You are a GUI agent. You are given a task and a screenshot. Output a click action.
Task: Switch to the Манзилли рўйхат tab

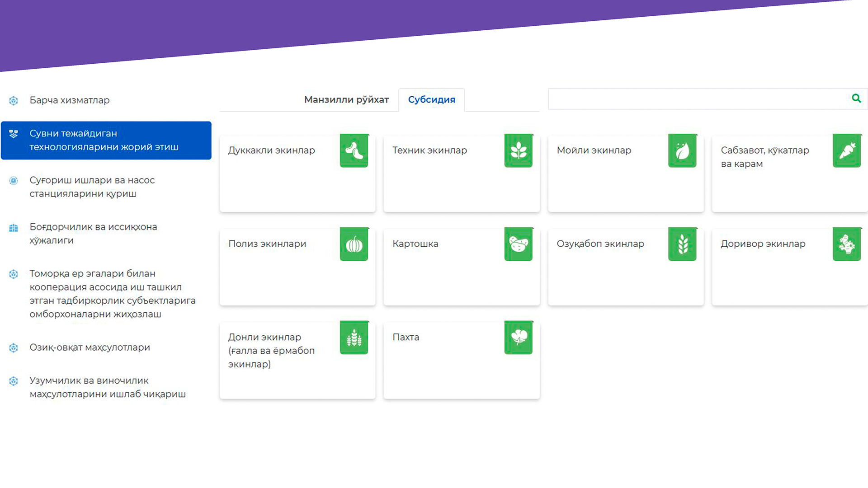point(346,100)
